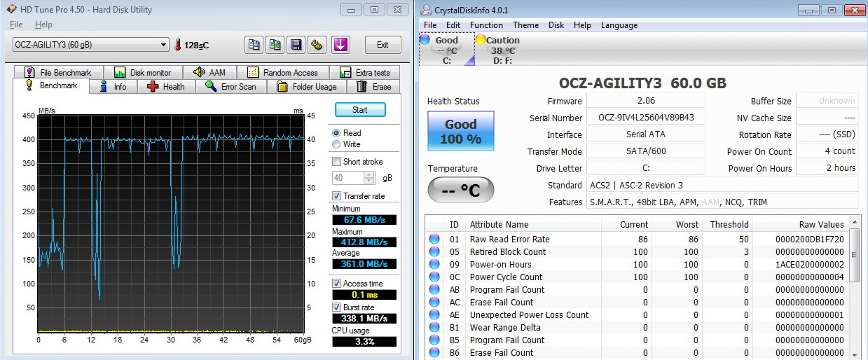Select the Write radio button
Viewport: 868px width, 360px height.
pos(337,144)
